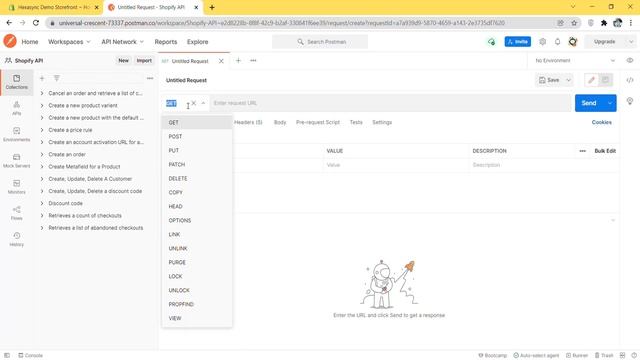640x360 pixels.
Task: Toggle sidebar via bottom-left icon
Action: (x=7, y=356)
